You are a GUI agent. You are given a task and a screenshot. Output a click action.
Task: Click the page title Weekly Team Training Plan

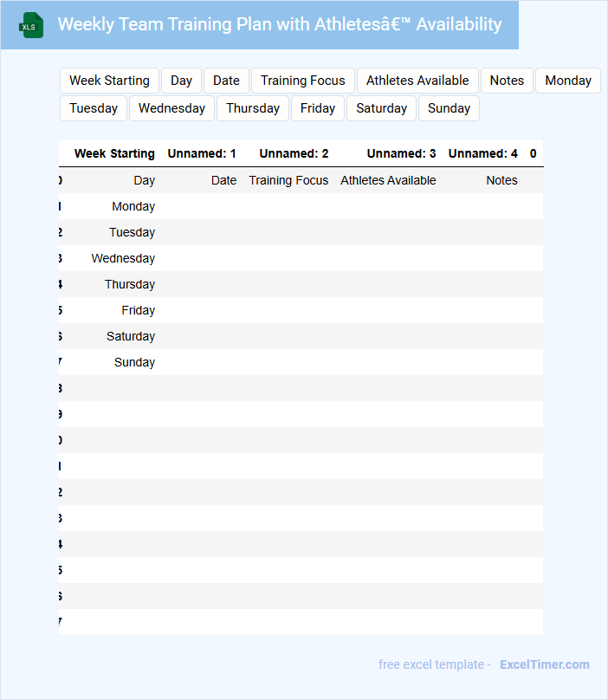(280, 24)
